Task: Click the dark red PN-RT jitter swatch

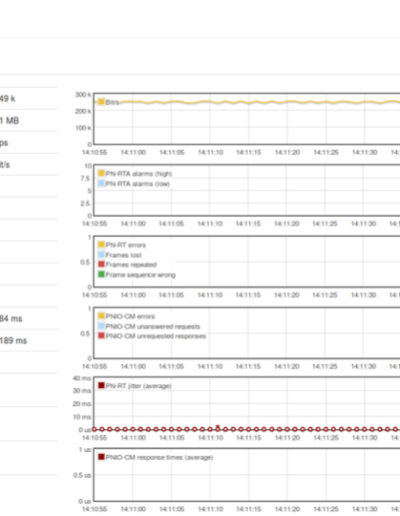Action: [101, 385]
